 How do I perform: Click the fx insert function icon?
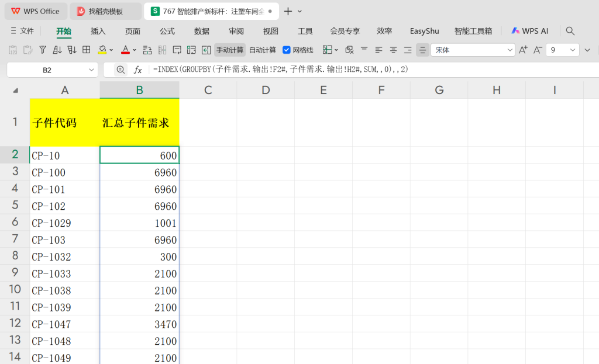(x=138, y=70)
